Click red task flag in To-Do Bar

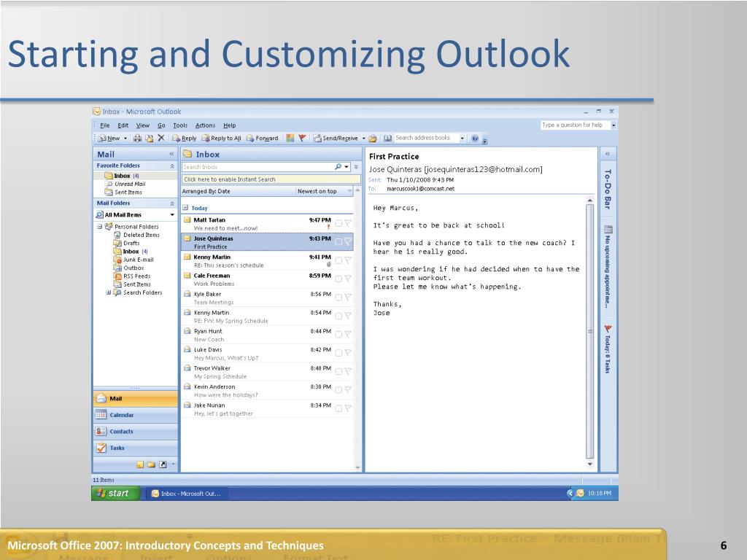[x=608, y=329]
